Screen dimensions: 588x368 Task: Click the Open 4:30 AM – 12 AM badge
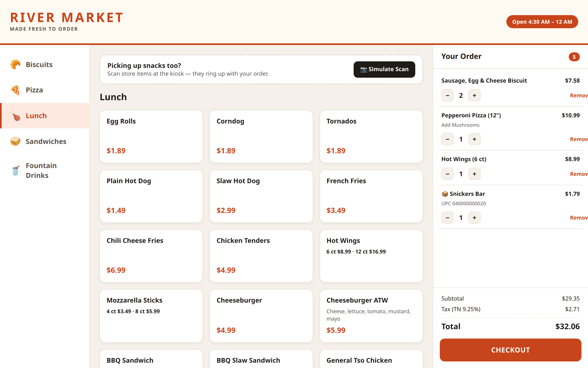(542, 22)
